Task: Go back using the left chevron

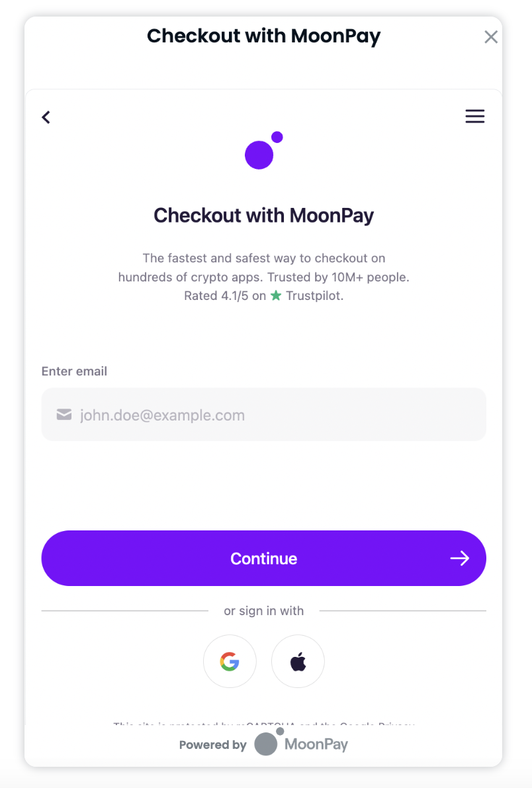Action: click(46, 117)
